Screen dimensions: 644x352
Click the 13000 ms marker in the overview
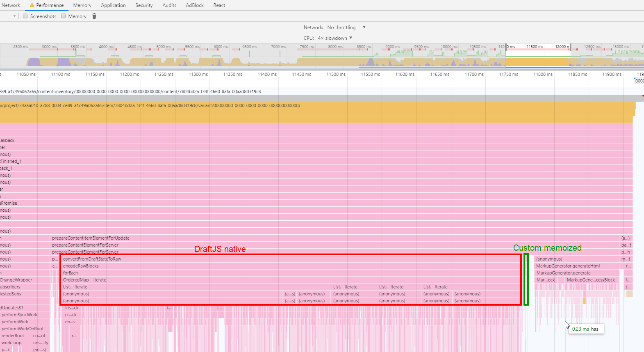621,46
